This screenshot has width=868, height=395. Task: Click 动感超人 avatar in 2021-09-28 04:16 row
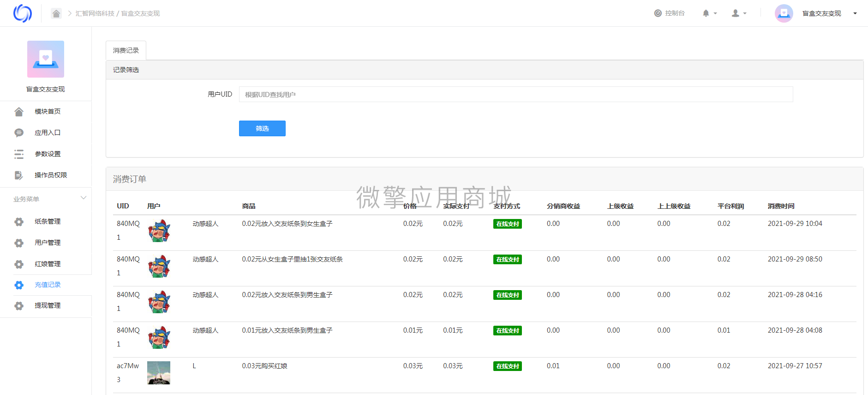pyautogui.click(x=159, y=302)
